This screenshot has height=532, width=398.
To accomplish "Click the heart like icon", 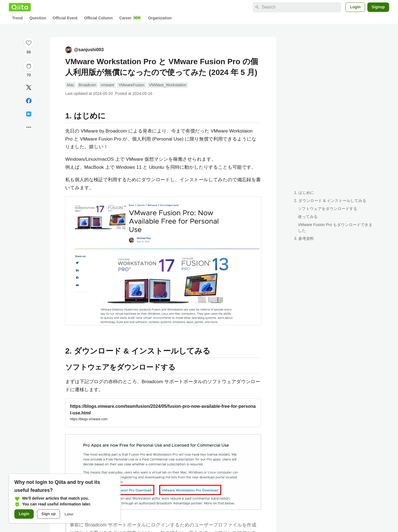I will 29,43.
